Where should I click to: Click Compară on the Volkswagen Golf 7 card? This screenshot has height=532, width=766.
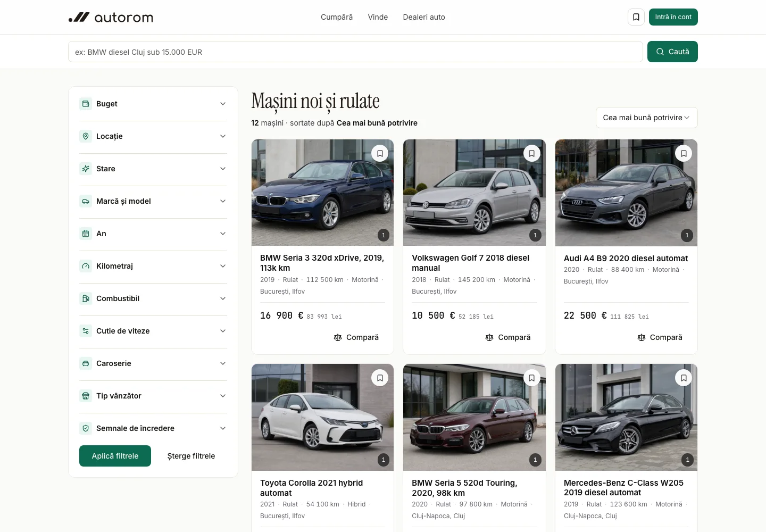(508, 337)
